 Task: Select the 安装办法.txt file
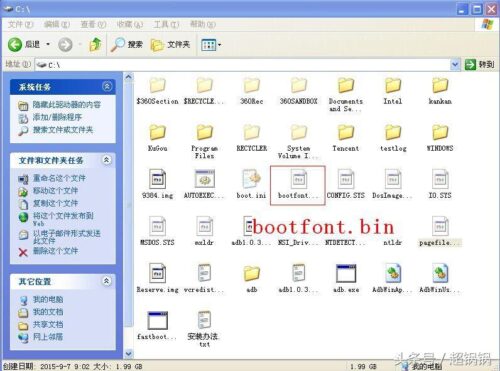click(204, 329)
